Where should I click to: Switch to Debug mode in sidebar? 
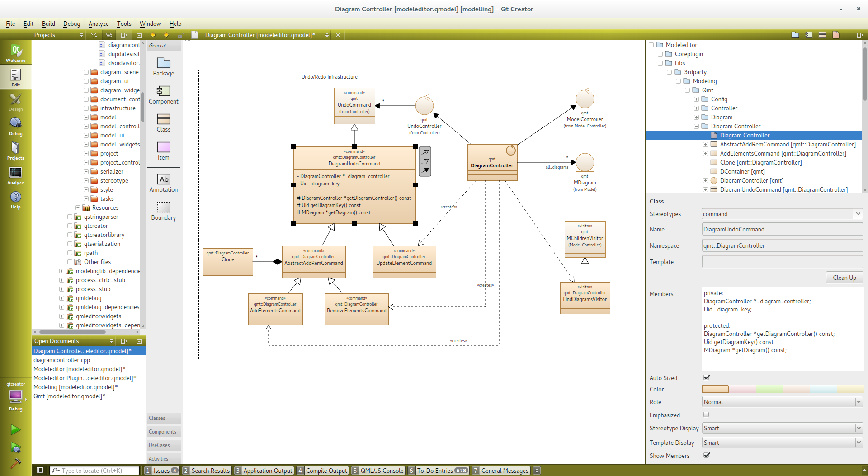pyautogui.click(x=15, y=126)
